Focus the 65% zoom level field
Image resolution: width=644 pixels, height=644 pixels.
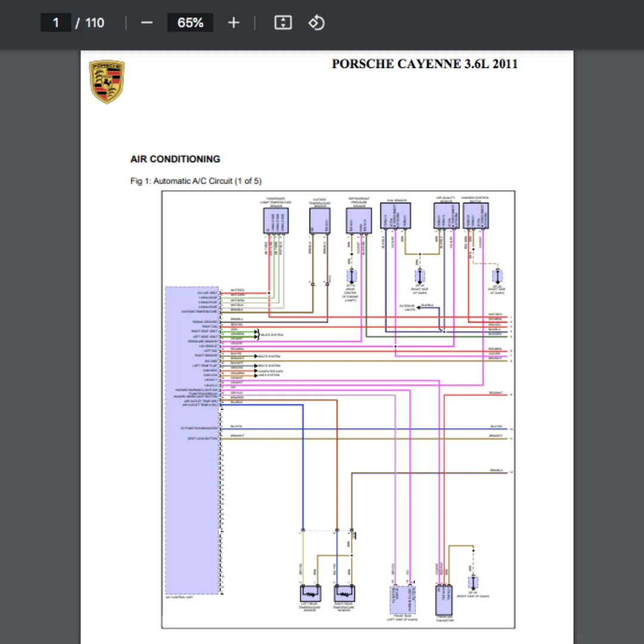pos(190,23)
